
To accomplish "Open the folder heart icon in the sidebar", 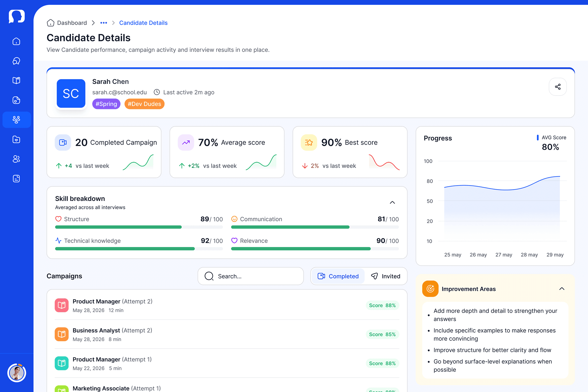I will (x=16, y=139).
